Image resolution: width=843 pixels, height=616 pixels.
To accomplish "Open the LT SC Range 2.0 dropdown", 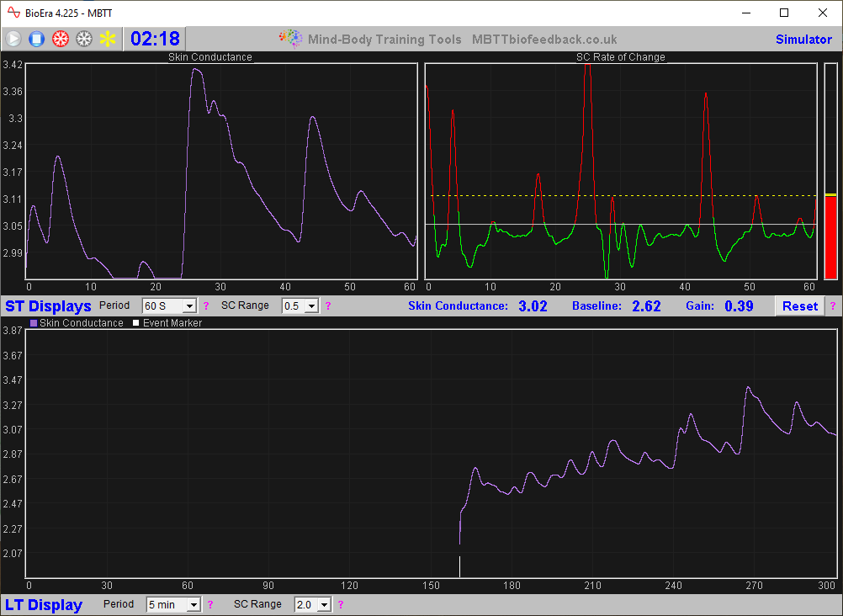I will click(324, 605).
